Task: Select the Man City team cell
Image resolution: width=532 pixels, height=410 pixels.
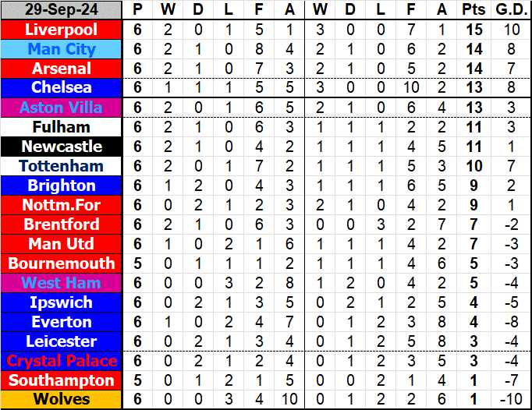Action: pyautogui.click(x=62, y=49)
